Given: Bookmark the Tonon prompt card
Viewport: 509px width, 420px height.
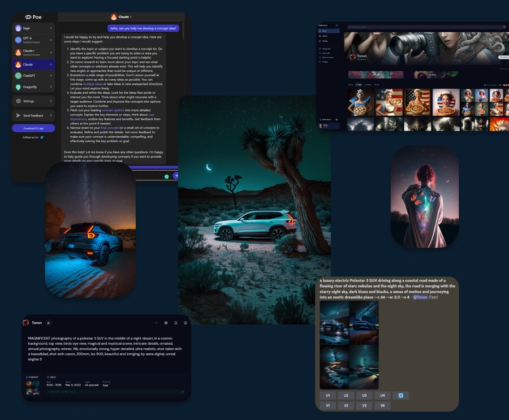Looking at the screenshot, I should coord(176,323).
